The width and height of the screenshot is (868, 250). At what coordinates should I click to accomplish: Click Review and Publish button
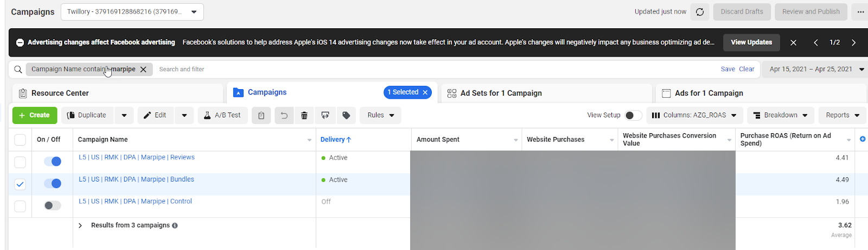[810, 12]
